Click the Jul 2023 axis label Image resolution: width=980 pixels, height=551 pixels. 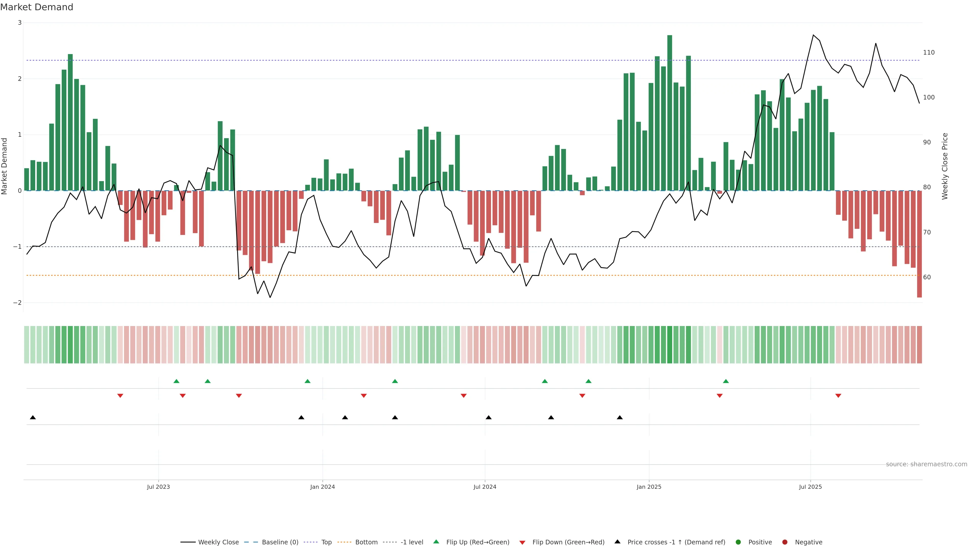pyautogui.click(x=158, y=487)
